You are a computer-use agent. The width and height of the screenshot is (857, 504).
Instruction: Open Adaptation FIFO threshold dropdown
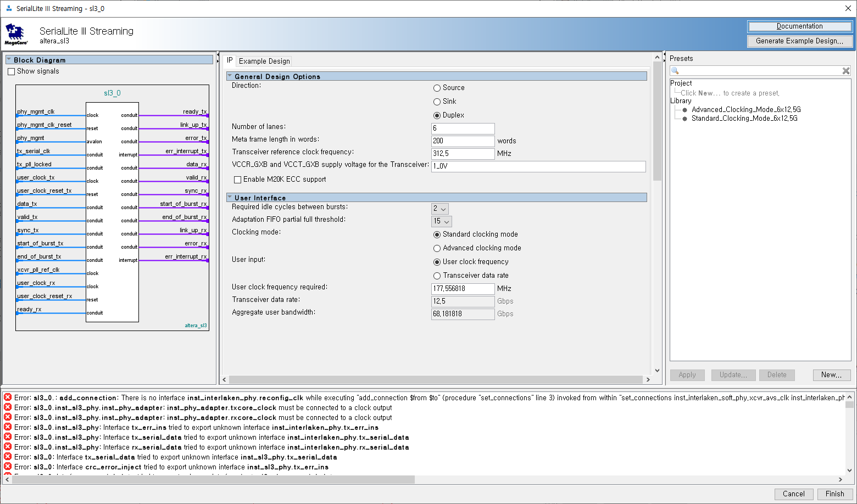coord(442,221)
